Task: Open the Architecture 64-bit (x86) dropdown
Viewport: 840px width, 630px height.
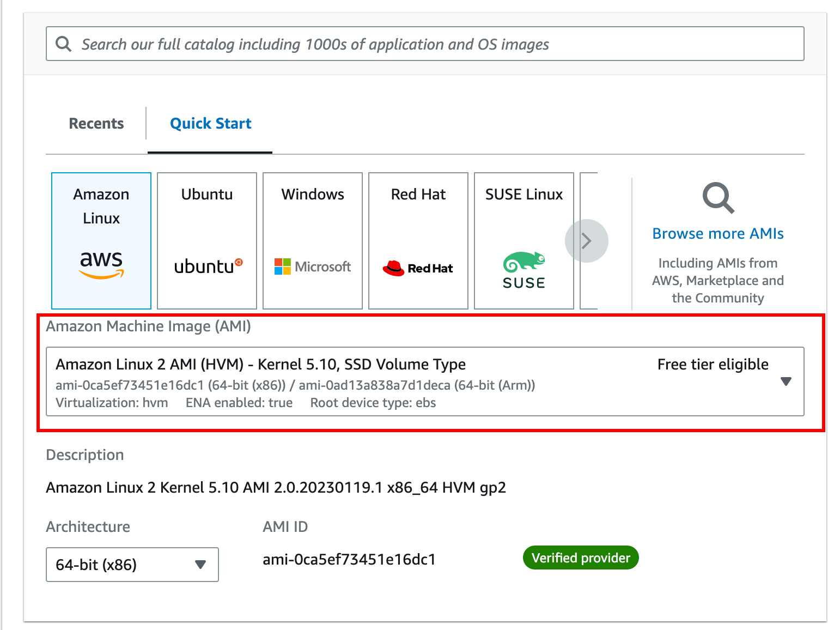Action: (132, 565)
